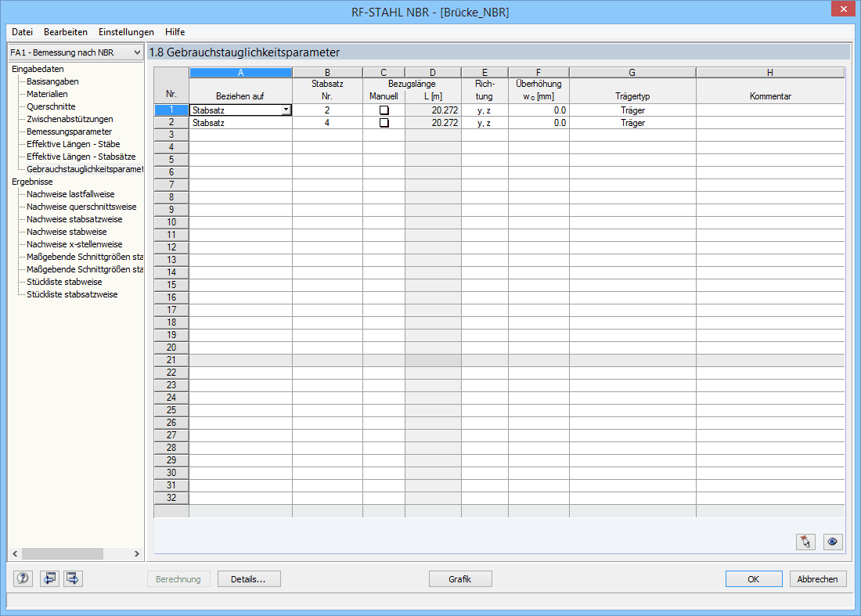861x616 pixels.
Task: Go to previous input table icon
Action: [x=49, y=578]
